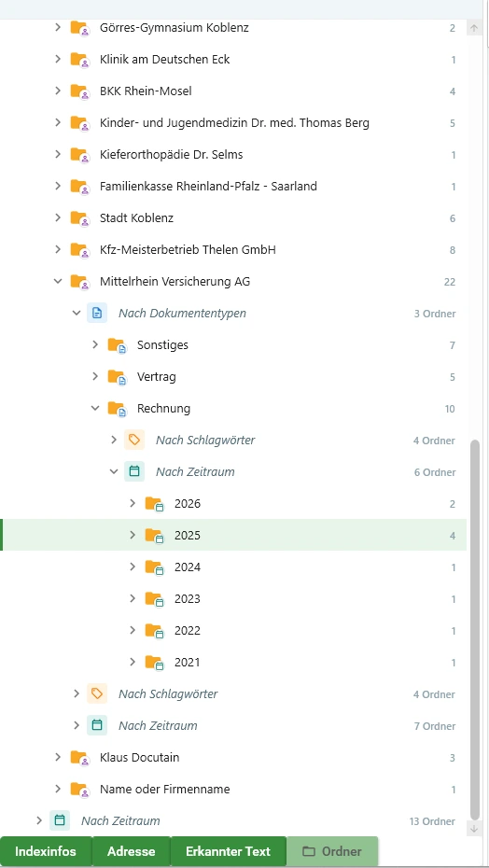This screenshot has height=868, width=489.
Task: Click the 2022 folder icon
Action: point(155,630)
